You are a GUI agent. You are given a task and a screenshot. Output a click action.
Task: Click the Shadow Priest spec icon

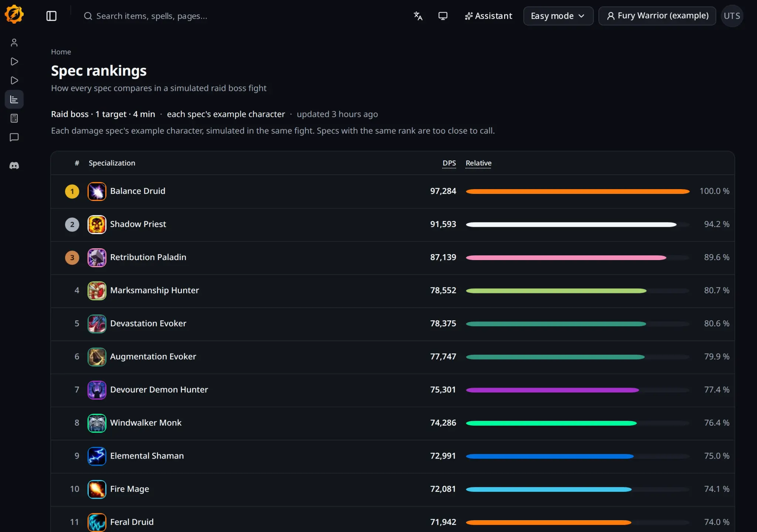coord(97,224)
